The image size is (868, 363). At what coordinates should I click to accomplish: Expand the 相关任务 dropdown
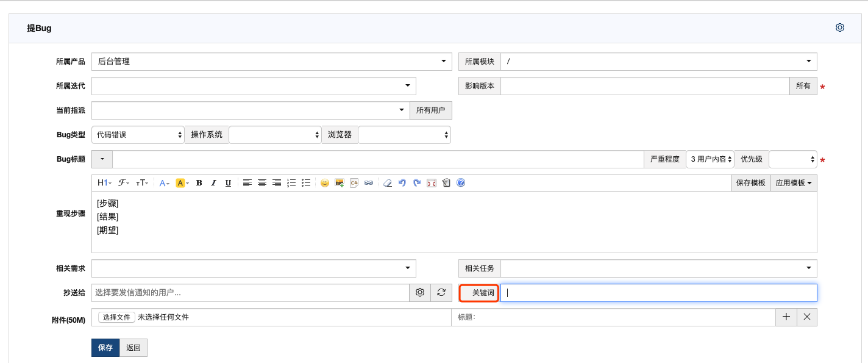[659, 268]
